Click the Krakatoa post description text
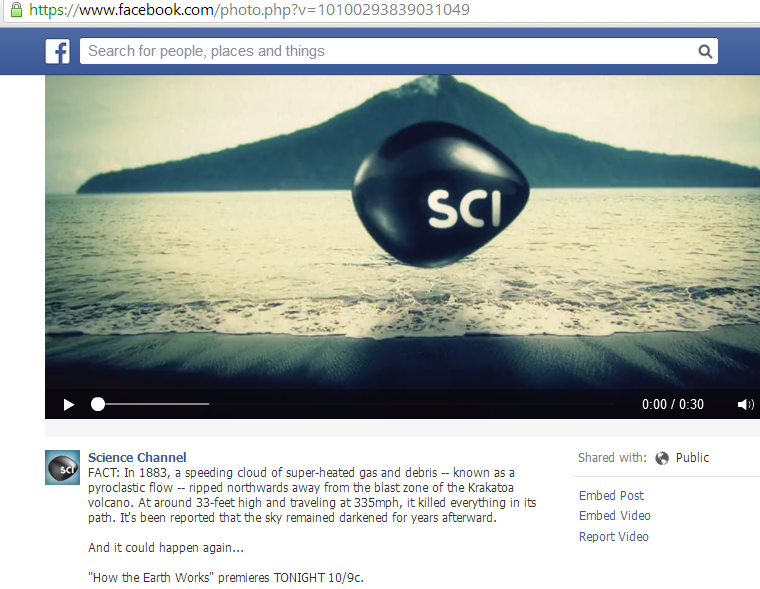This screenshot has height=589, width=760. pyautogui.click(x=312, y=495)
